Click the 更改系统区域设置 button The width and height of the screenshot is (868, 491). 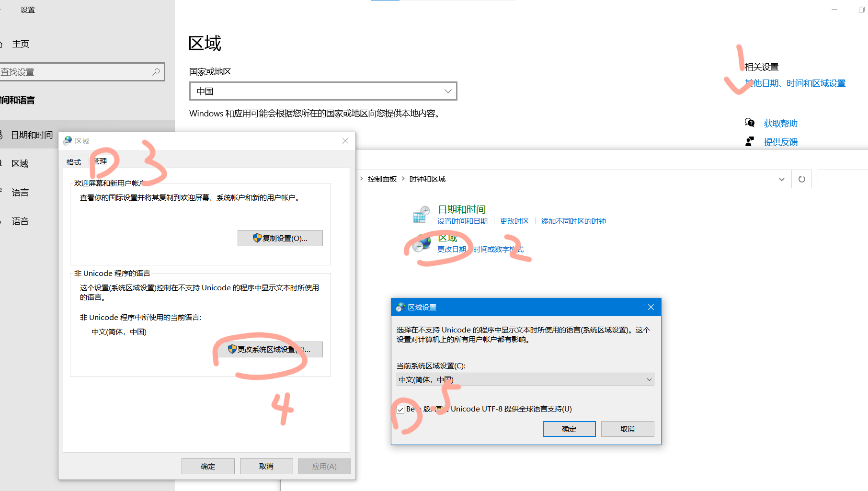pos(269,349)
